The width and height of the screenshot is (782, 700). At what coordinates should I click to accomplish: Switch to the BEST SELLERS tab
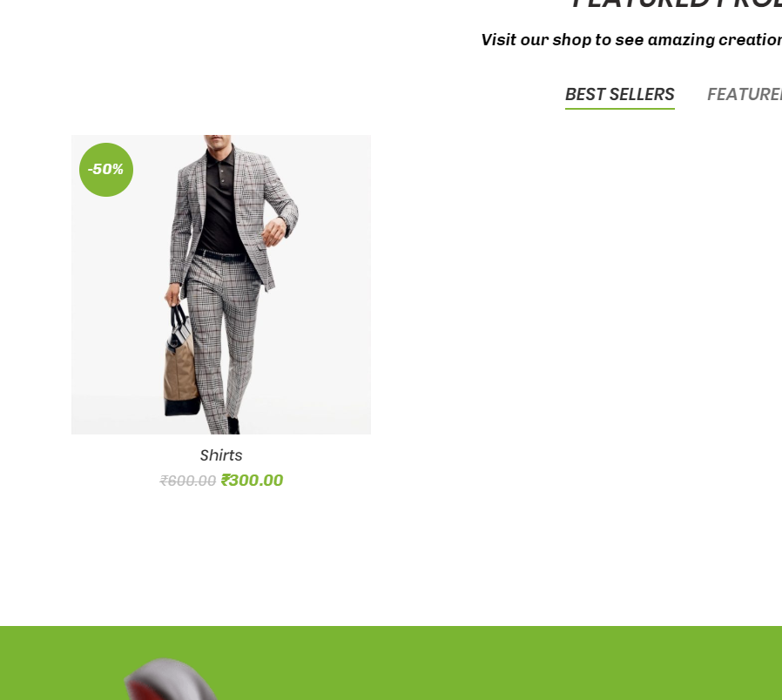(x=619, y=94)
